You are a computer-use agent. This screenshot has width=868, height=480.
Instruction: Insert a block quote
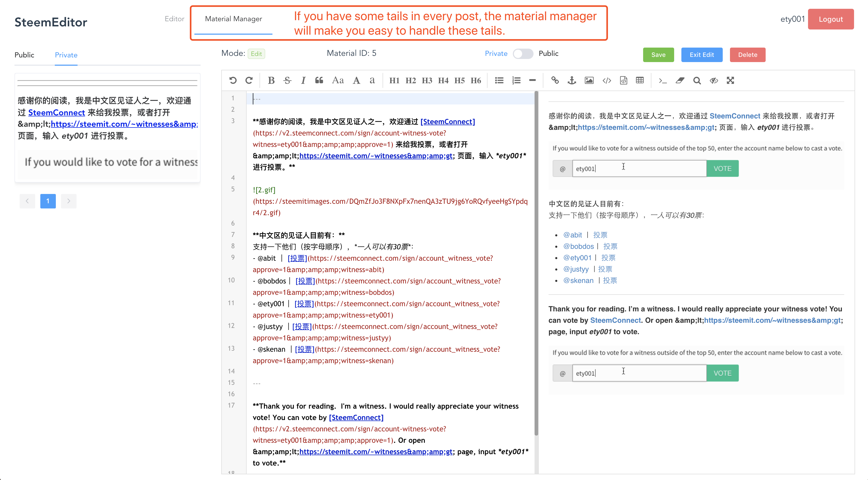click(319, 80)
